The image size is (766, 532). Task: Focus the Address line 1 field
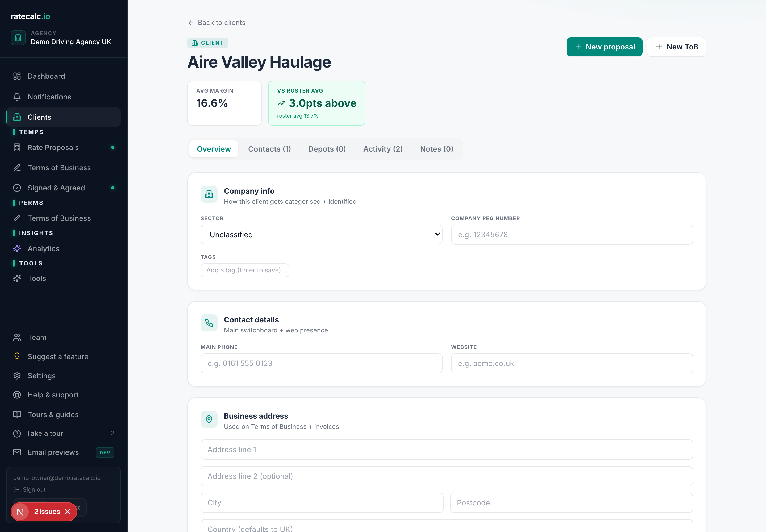pyautogui.click(x=447, y=450)
